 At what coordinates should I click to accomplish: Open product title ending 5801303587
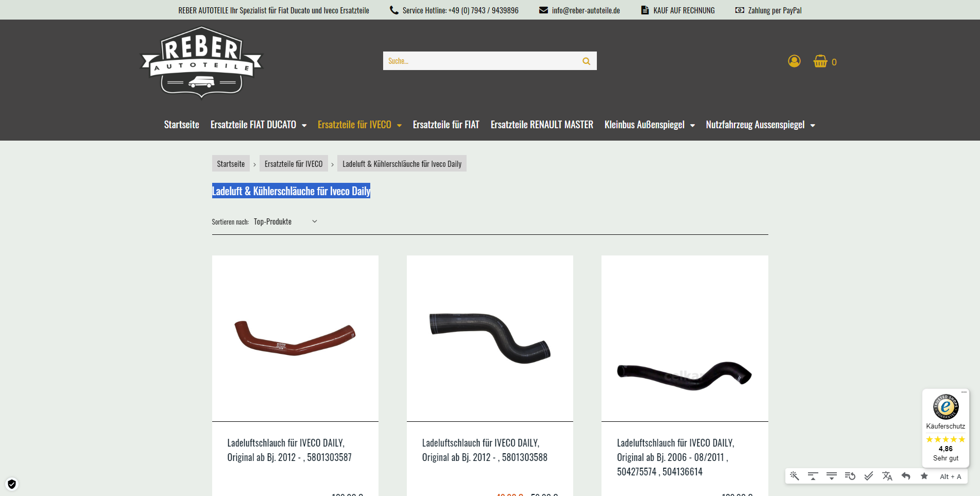tap(289, 450)
